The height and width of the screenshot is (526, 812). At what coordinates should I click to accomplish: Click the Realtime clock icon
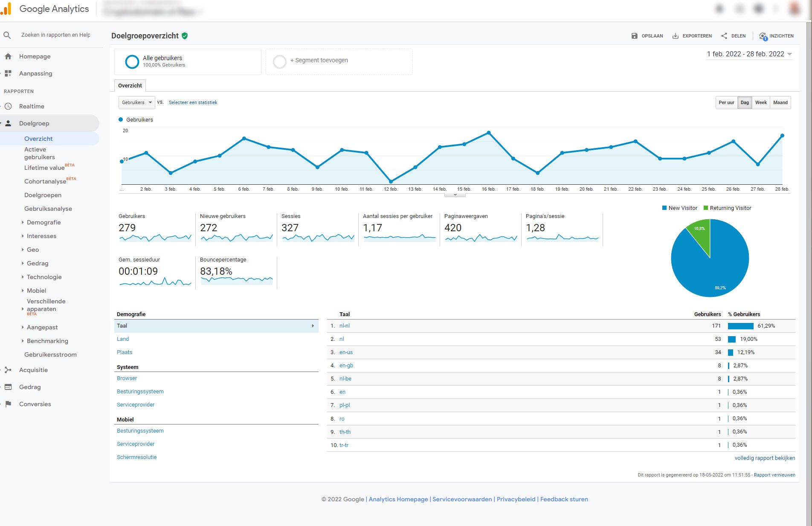pyautogui.click(x=8, y=106)
